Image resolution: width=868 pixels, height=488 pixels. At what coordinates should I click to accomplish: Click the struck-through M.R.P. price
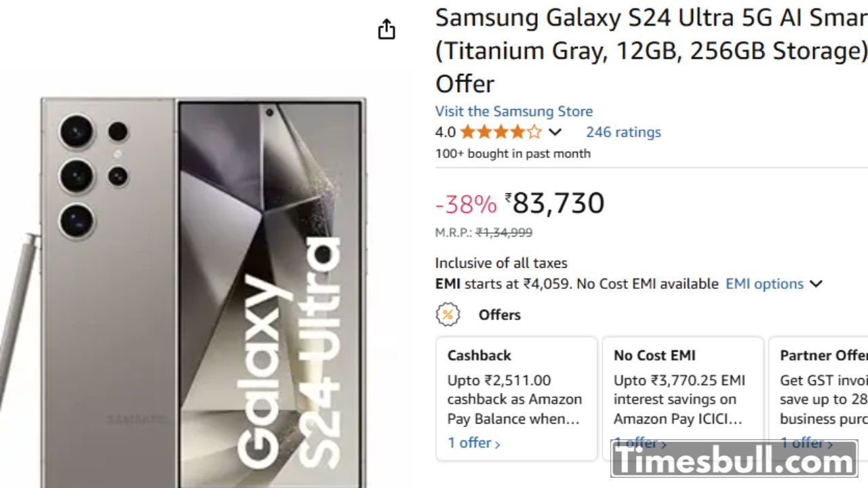click(503, 232)
